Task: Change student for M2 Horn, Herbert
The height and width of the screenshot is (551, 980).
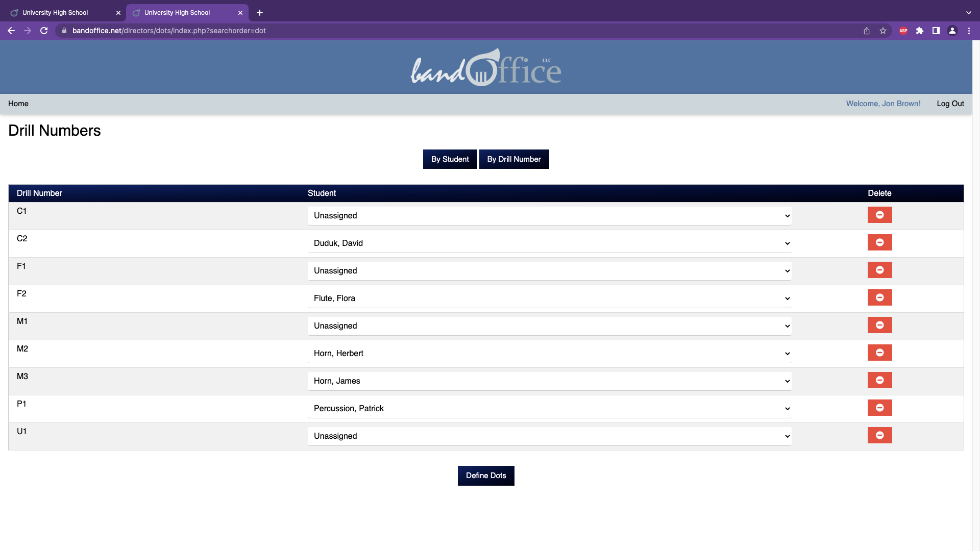Action: click(x=549, y=354)
